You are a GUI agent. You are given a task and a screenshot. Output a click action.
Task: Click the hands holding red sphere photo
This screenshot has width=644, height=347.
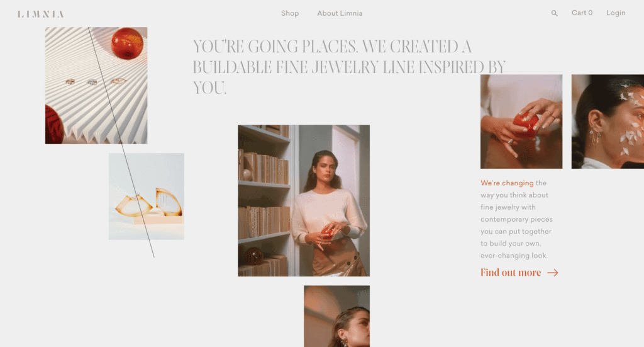[521, 122]
